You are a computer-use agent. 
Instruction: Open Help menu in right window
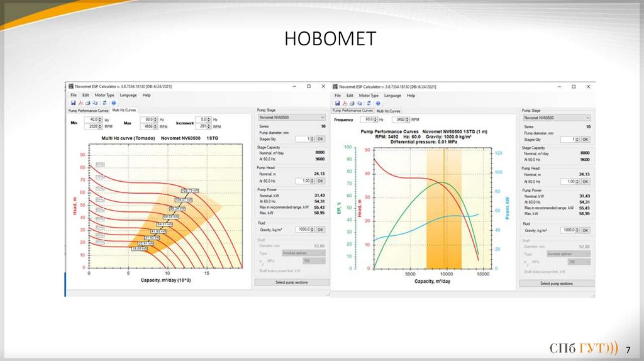(411, 95)
